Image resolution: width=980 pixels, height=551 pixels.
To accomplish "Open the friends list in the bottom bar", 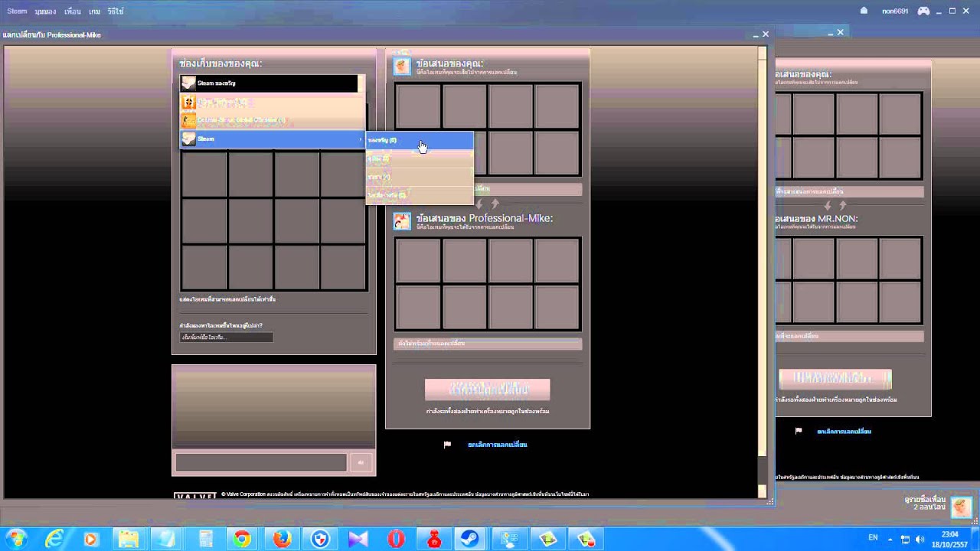I will point(924,503).
